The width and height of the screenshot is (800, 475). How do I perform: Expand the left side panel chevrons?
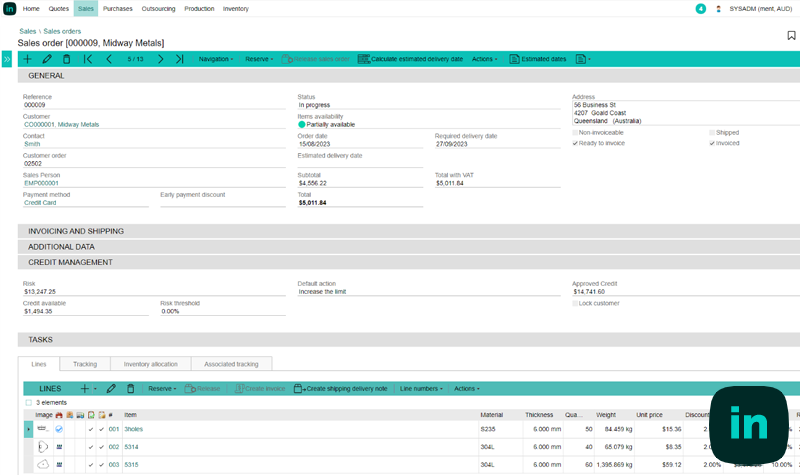click(x=7, y=59)
